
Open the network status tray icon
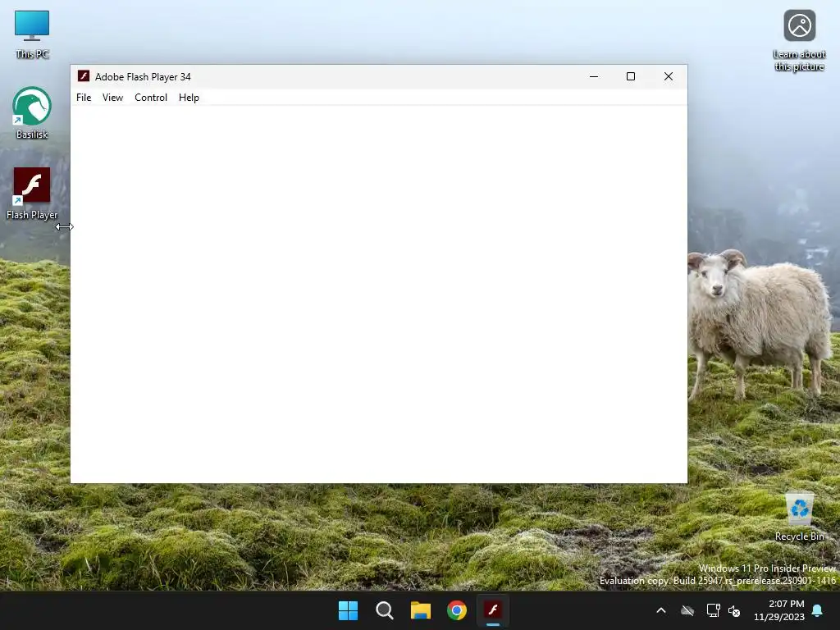(713, 610)
